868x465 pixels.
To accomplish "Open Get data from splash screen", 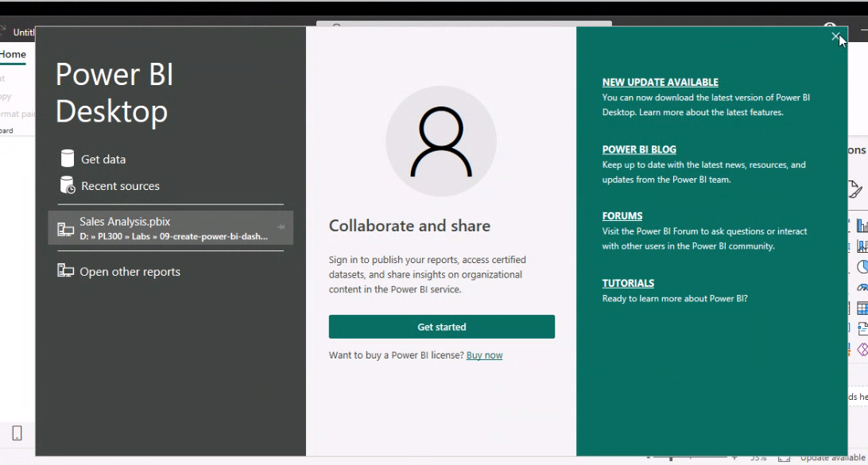I will click(x=103, y=160).
